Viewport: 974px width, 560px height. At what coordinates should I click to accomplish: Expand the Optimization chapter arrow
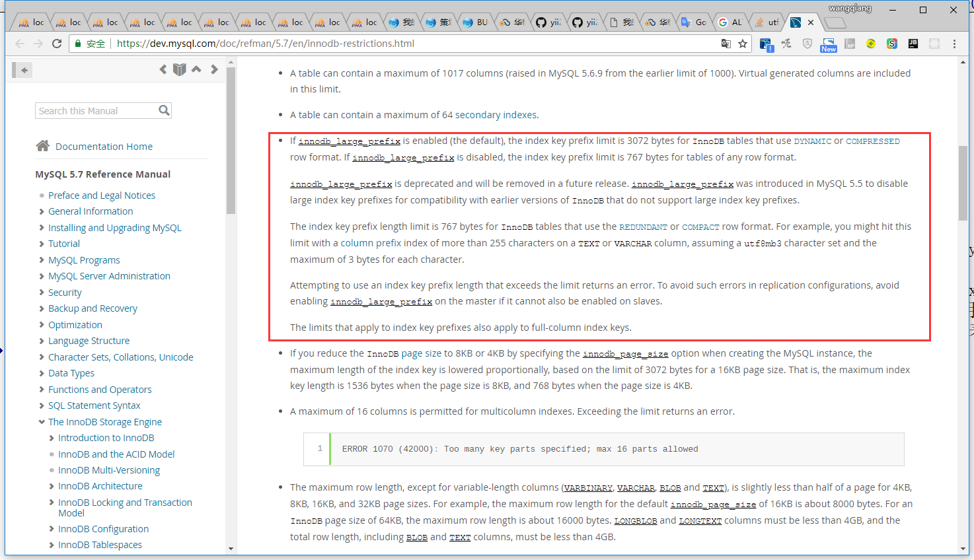click(x=42, y=325)
